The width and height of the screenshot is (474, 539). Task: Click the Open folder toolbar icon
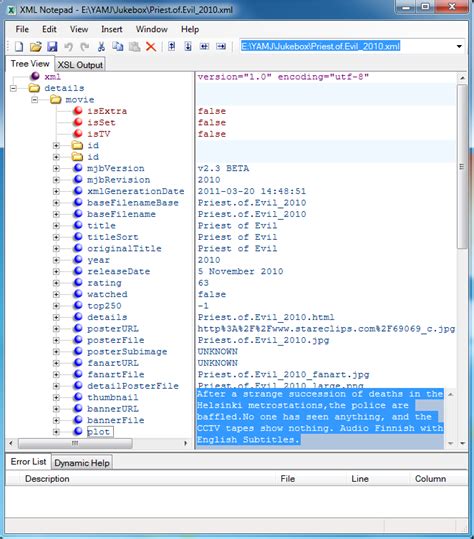coord(35,46)
